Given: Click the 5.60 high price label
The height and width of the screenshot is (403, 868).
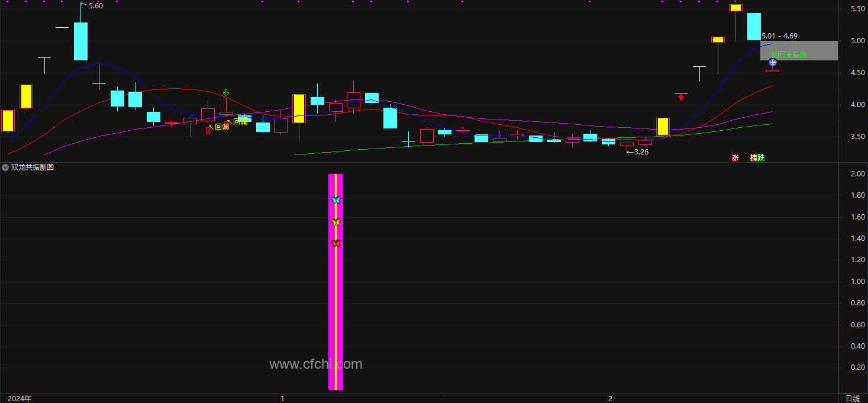Looking at the screenshot, I should pos(96,6).
